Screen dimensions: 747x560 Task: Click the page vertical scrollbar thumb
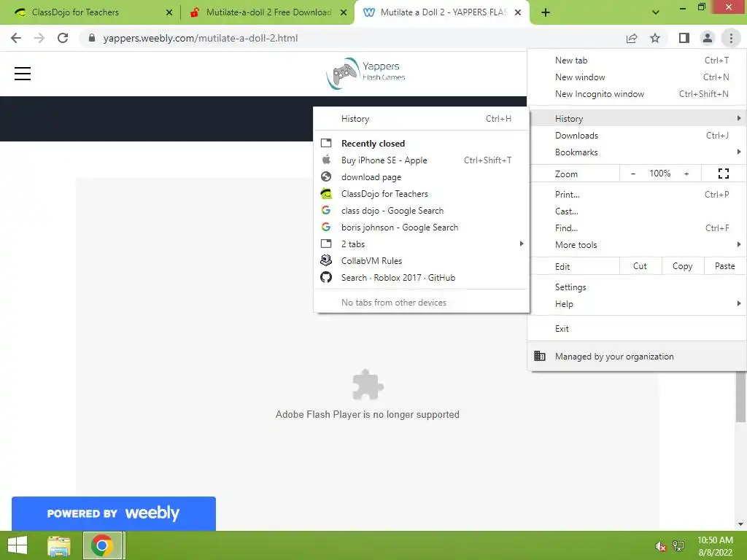741,396
